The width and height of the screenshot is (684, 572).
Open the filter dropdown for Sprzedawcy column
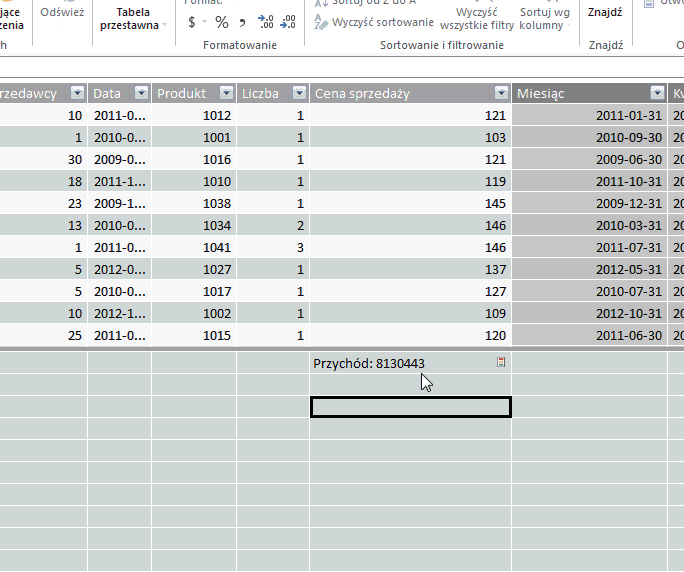tap(77, 92)
